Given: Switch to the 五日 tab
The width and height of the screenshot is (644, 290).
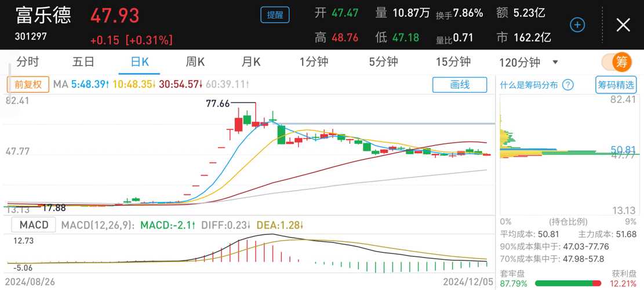Looking at the screenshot, I should click(x=83, y=62).
